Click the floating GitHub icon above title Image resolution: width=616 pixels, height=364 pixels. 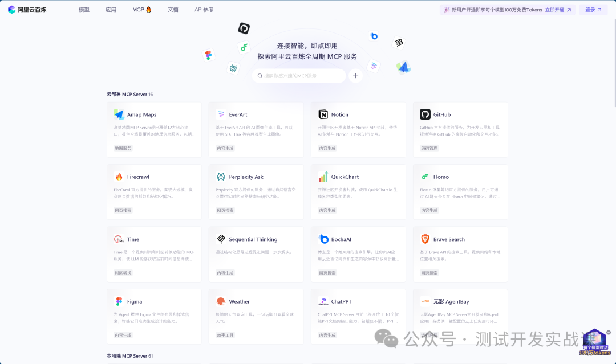pos(244,28)
